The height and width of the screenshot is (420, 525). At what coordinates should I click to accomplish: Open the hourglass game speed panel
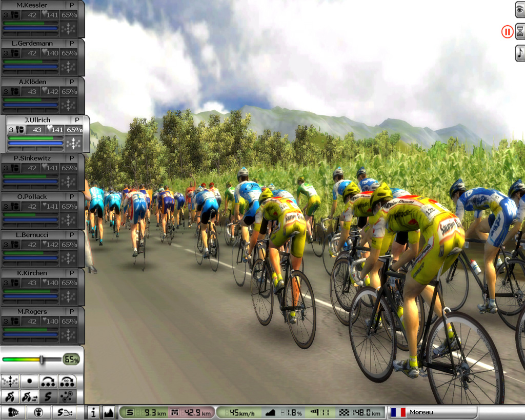click(x=519, y=32)
